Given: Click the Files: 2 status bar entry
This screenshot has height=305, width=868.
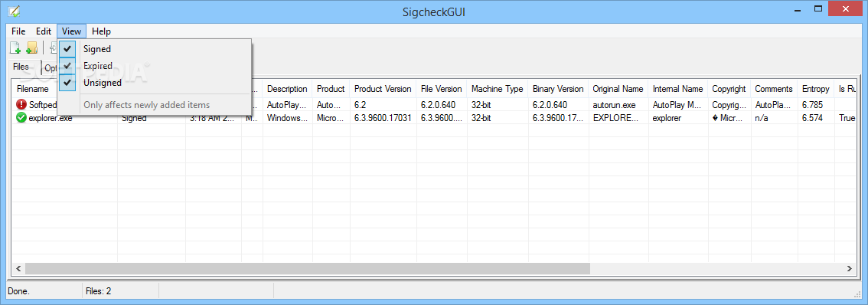Looking at the screenshot, I should point(99,290).
